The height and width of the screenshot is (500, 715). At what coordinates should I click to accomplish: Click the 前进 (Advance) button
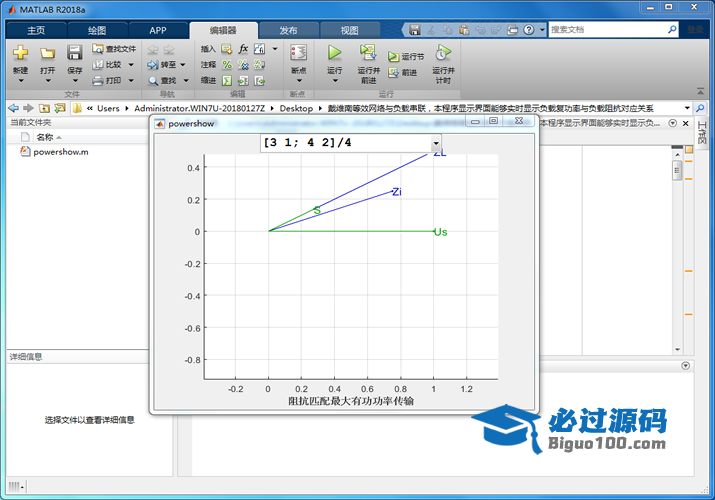point(403,72)
